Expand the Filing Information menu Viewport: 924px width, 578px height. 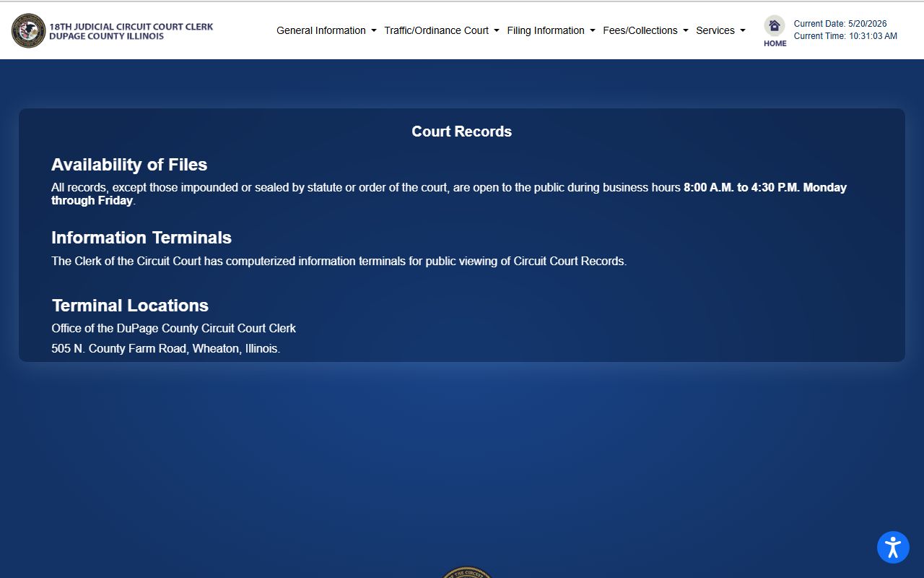click(551, 30)
